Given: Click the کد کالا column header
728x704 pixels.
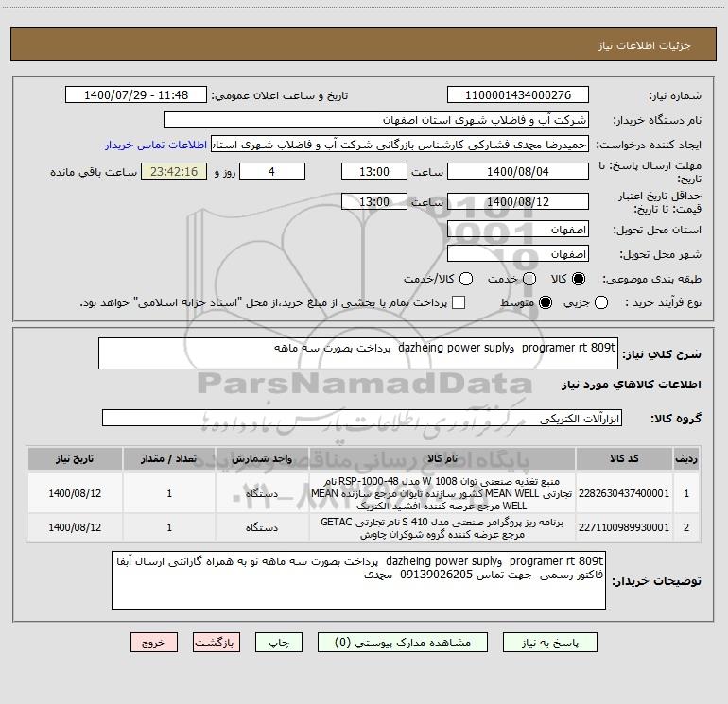Looking at the screenshot, I should (x=624, y=458).
